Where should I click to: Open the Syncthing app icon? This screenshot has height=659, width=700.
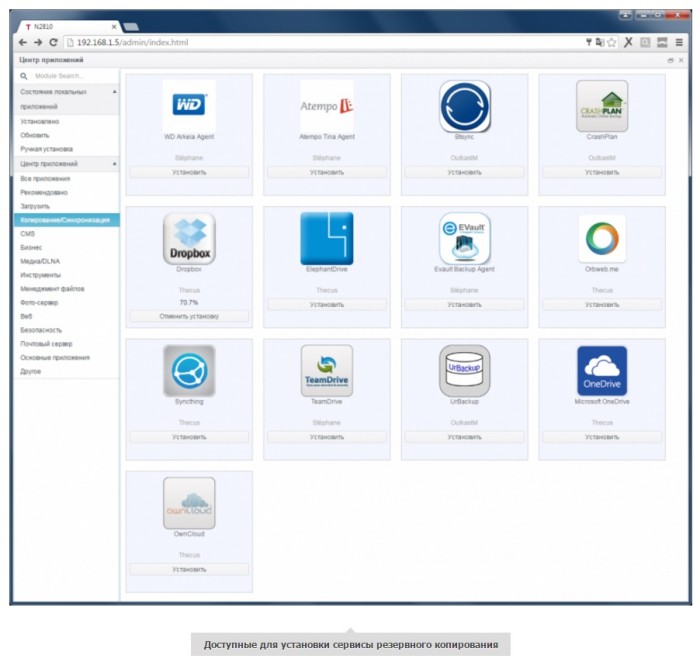(x=189, y=371)
